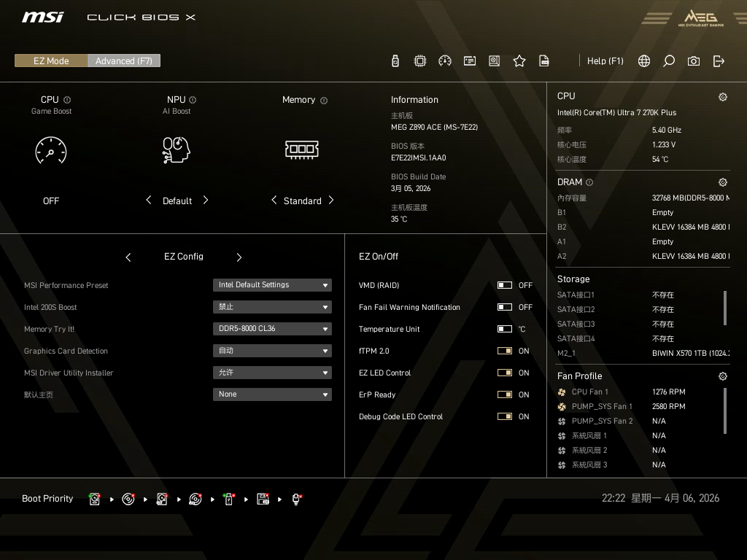Click Game Boost OFF status

coord(51,201)
